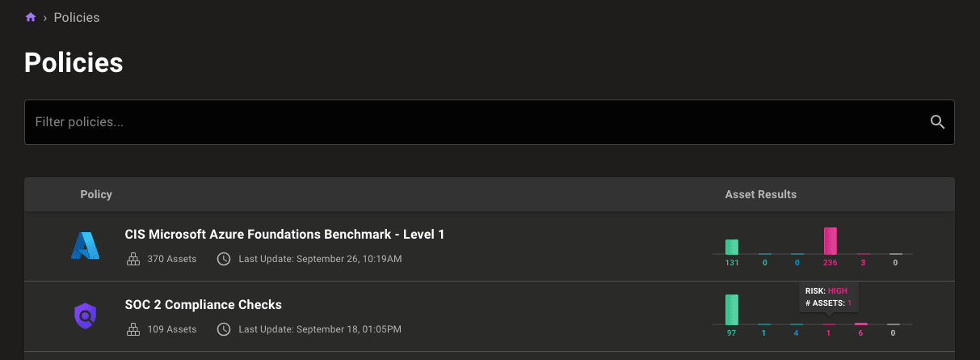This screenshot has height=360, width=980.
Task: Click the home icon in breadcrumb
Action: tap(31, 17)
